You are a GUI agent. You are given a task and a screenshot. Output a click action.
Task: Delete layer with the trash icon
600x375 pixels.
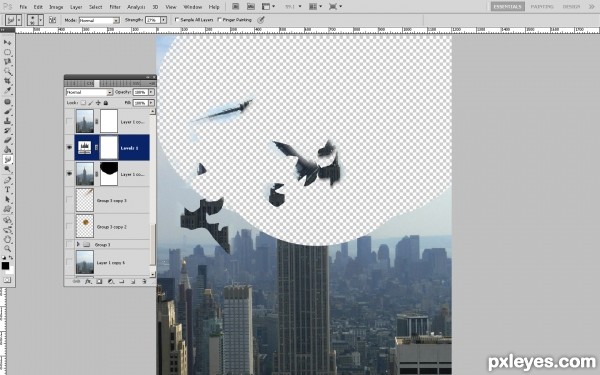tap(144, 281)
